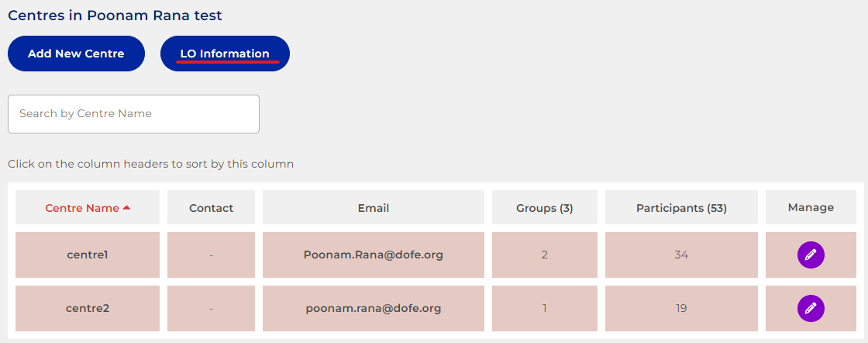
Task: Click the Centre Name sort arrow
Action: click(127, 208)
